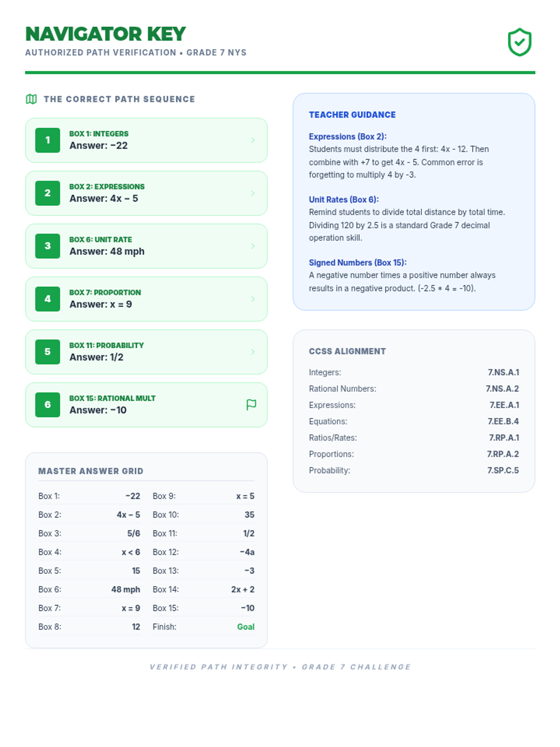This screenshot has width=560, height=747.
Task: Expand the Box 1: Integers chevron
Action: [x=253, y=140]
